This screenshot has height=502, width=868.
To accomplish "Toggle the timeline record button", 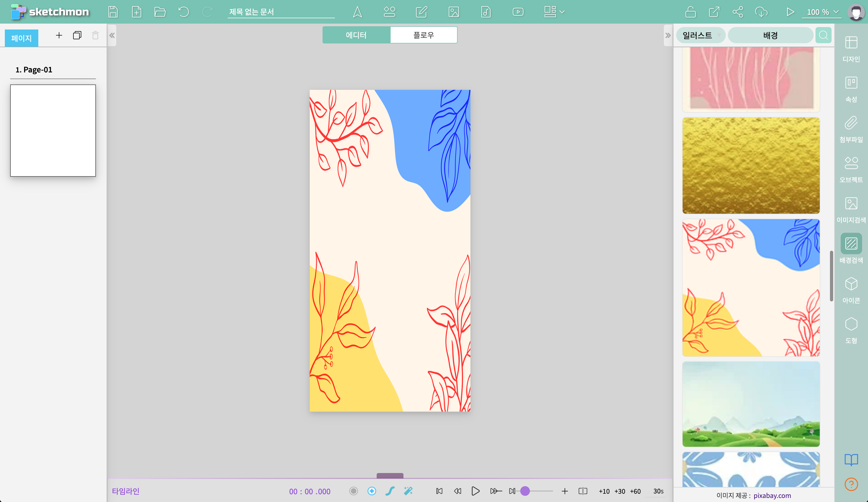I will point(353,491).
